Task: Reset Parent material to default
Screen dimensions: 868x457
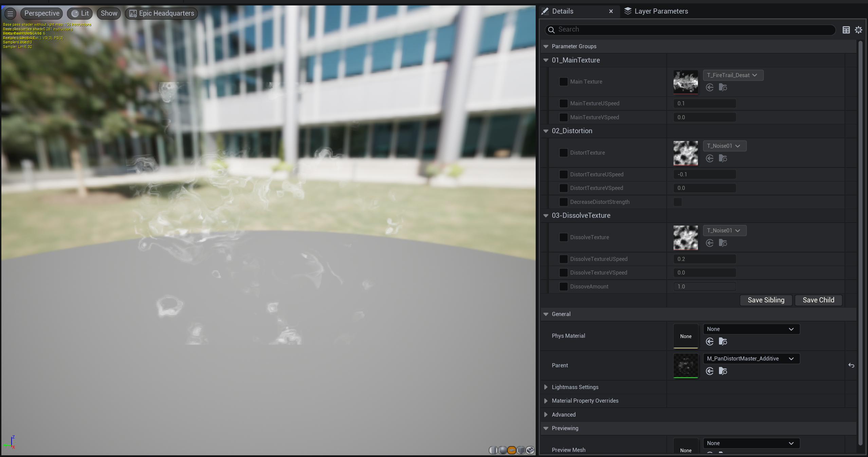Action: (851, 365)
